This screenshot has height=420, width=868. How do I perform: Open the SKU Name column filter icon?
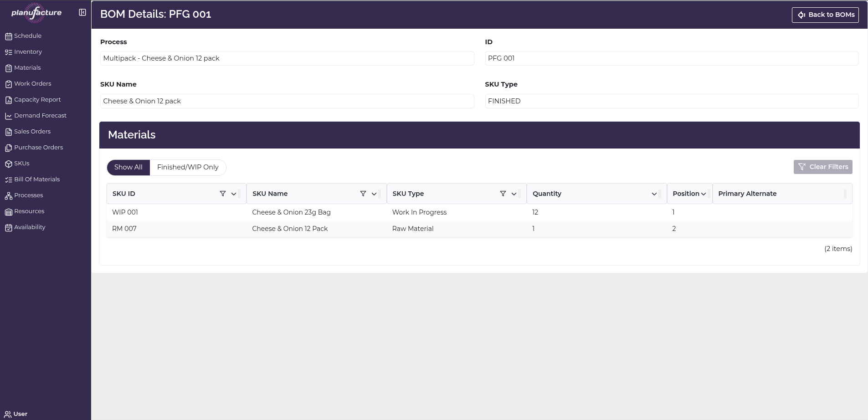(363, 194)
